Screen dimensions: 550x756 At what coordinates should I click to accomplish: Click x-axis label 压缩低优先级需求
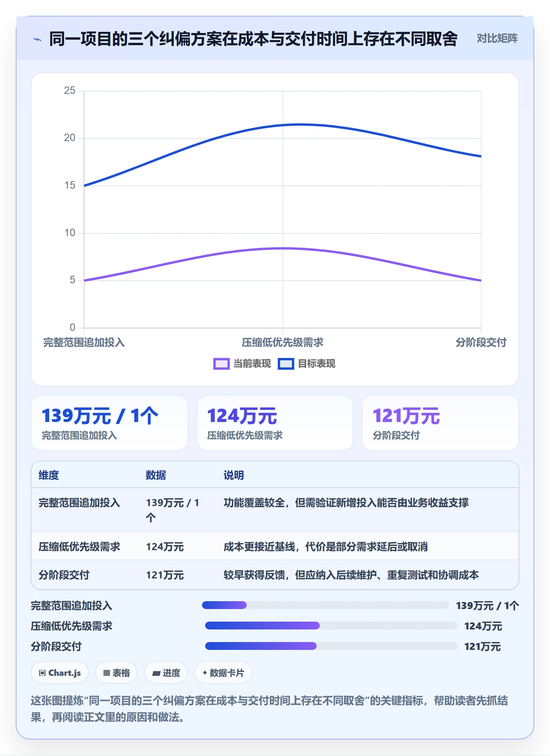click(282, 343)
